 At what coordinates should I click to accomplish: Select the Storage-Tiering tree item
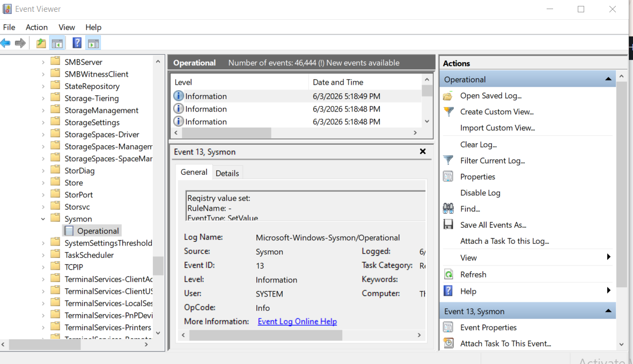coord(92,98)
